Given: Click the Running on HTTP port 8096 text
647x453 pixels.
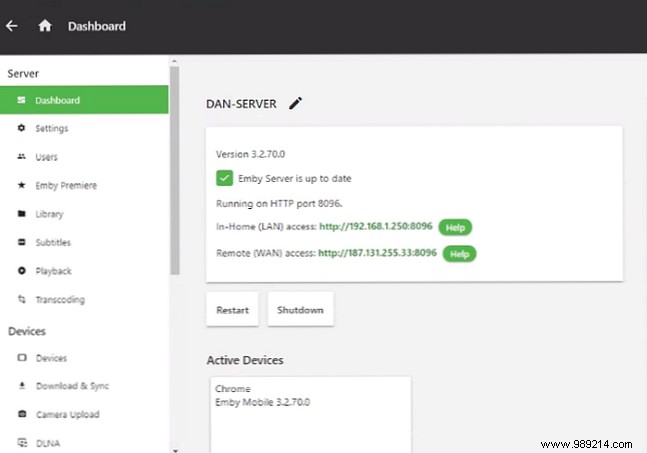Looking at the screenshot, I should [x=279, y=203].
